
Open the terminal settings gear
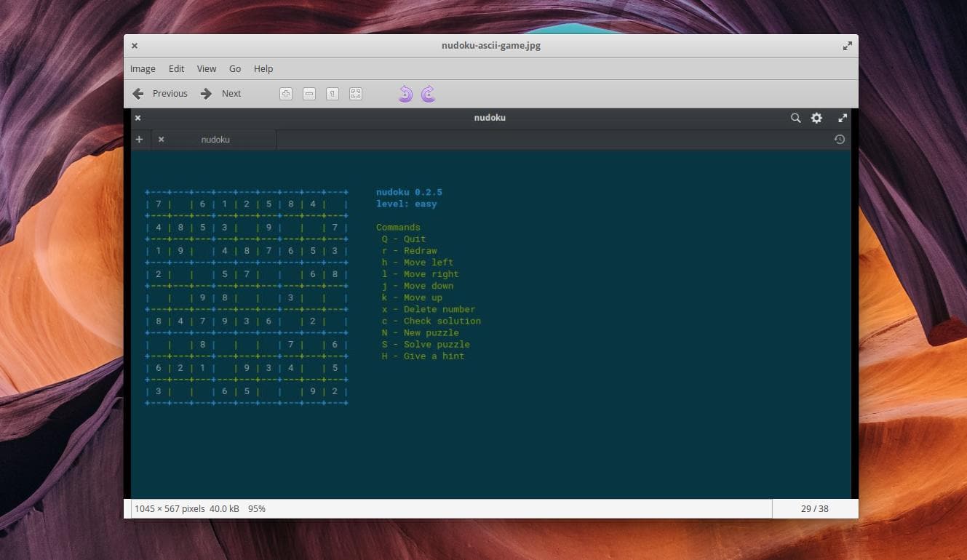(x=816, y=118)
